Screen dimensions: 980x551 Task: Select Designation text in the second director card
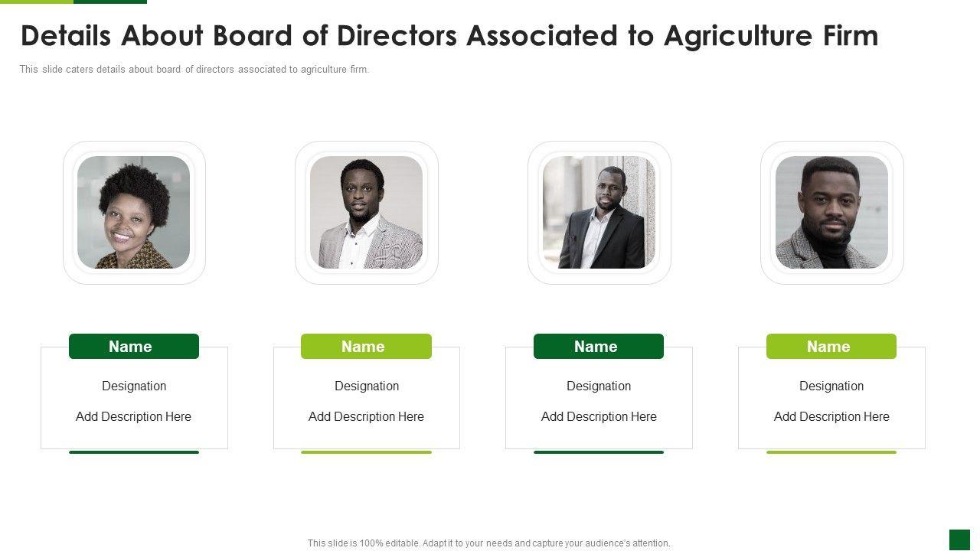pos(367,386)
